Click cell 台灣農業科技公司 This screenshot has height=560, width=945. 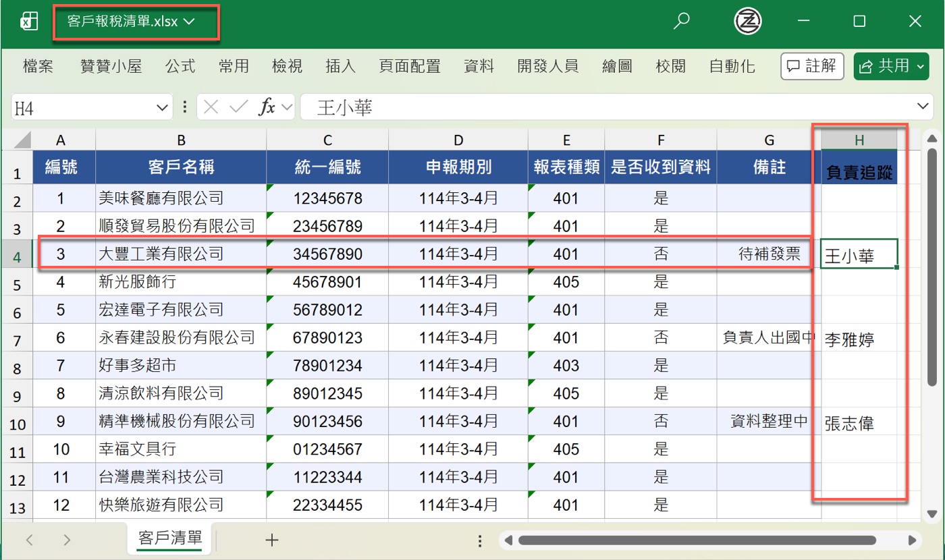181,477
